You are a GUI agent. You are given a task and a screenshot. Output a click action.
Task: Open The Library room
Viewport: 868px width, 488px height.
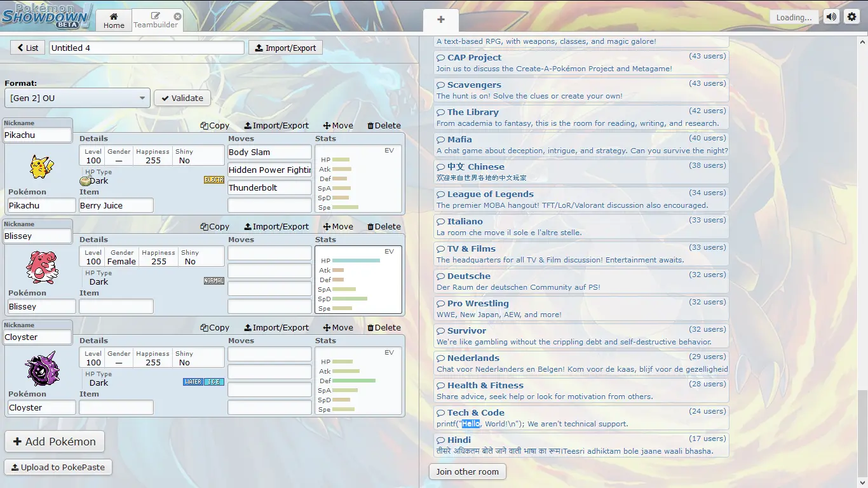click(581, 118)
